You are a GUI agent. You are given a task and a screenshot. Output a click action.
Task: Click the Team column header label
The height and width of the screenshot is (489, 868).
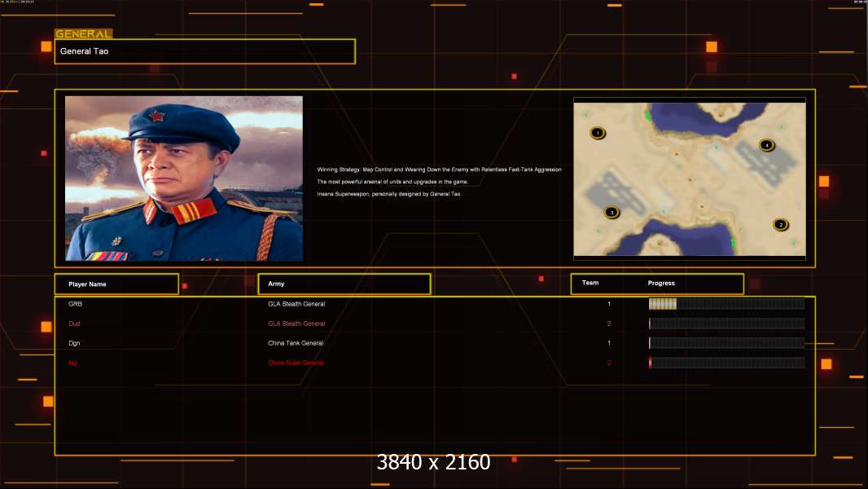(590, 283)
